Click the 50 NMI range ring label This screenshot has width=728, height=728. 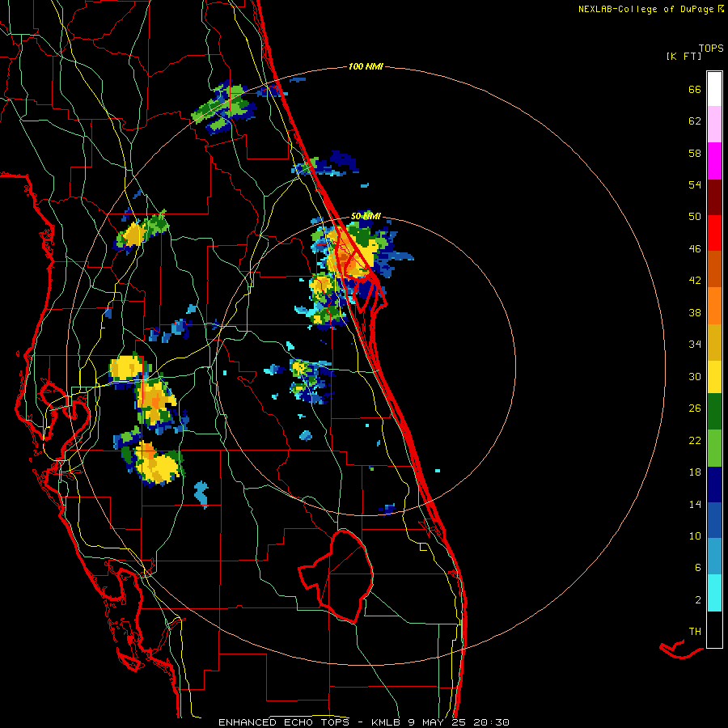pyautogui.click(x=366, y=216)
